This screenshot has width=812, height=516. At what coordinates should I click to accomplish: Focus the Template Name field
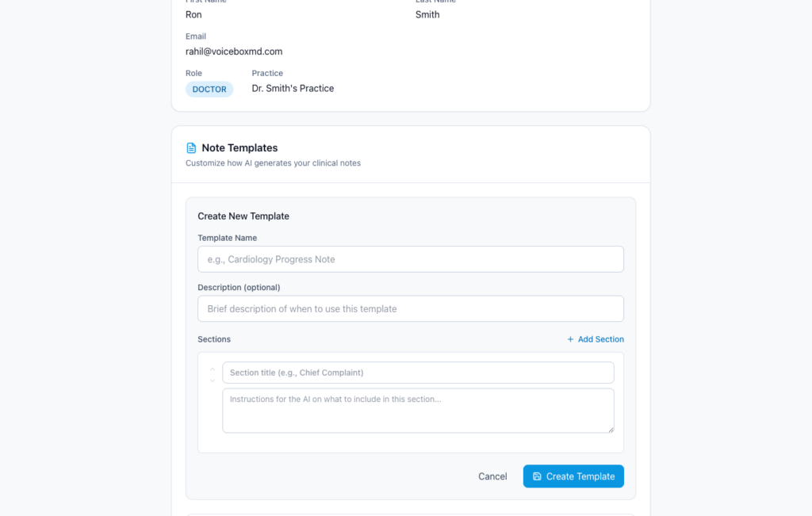411,259
